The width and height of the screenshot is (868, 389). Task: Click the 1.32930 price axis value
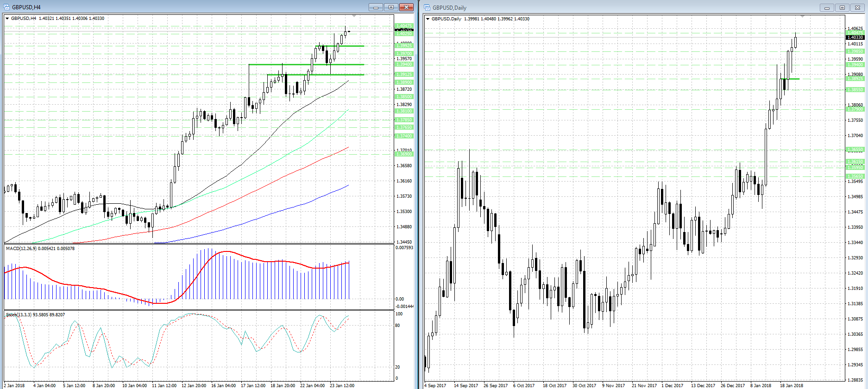[x=855, y=257]
